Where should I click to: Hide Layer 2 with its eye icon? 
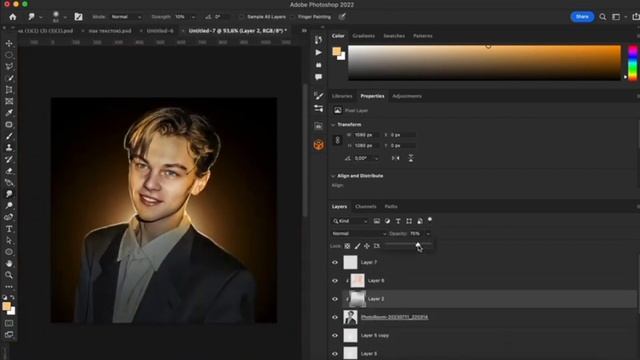(335, 299)
